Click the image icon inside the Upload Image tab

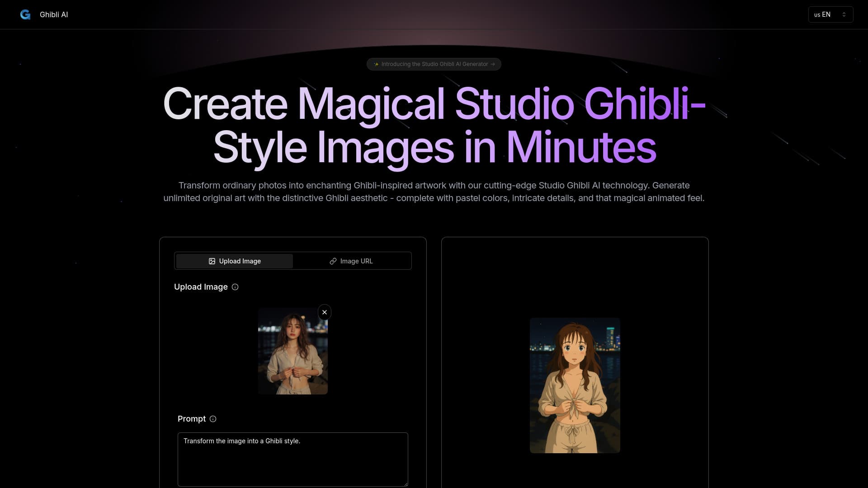[x=212, y=261]
